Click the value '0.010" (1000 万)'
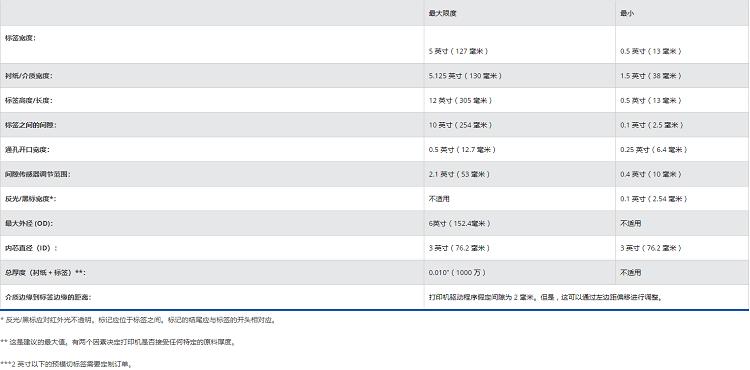This screenshot has width=750, height=370. 457,272
